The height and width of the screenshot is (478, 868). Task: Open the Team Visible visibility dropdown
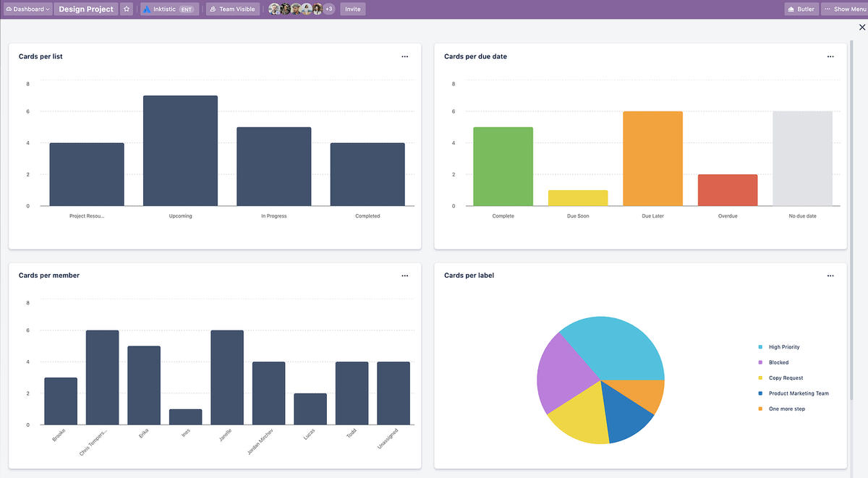click(231, 9)
